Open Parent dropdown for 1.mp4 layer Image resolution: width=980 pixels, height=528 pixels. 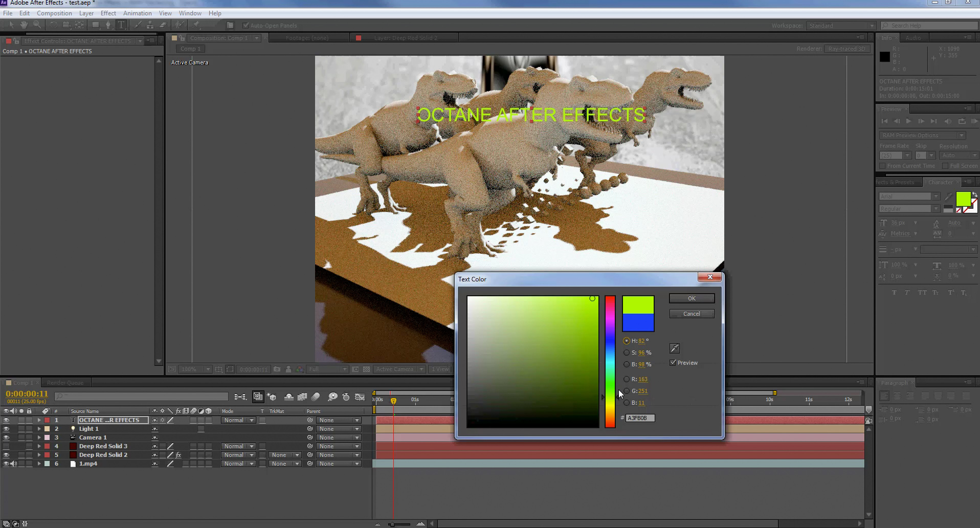[339, 464]
